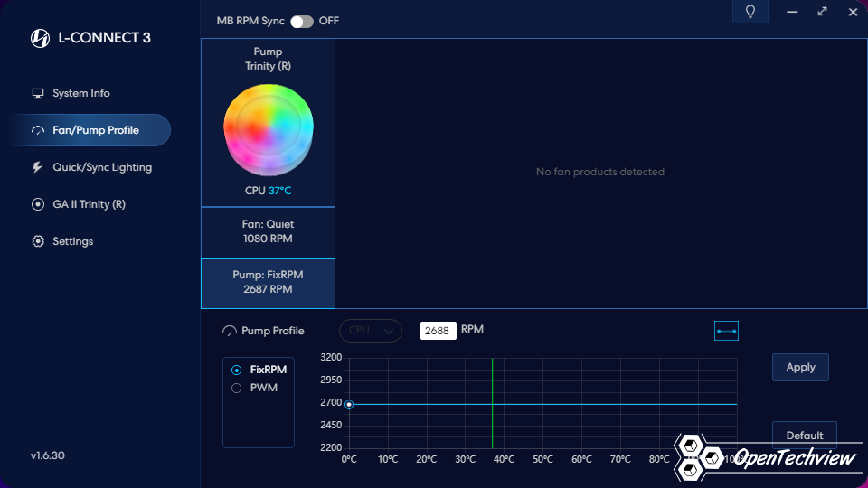This screenshot has width=868, height=488.
Task: Minimize the L-Connect window
Action: point(792,12)
